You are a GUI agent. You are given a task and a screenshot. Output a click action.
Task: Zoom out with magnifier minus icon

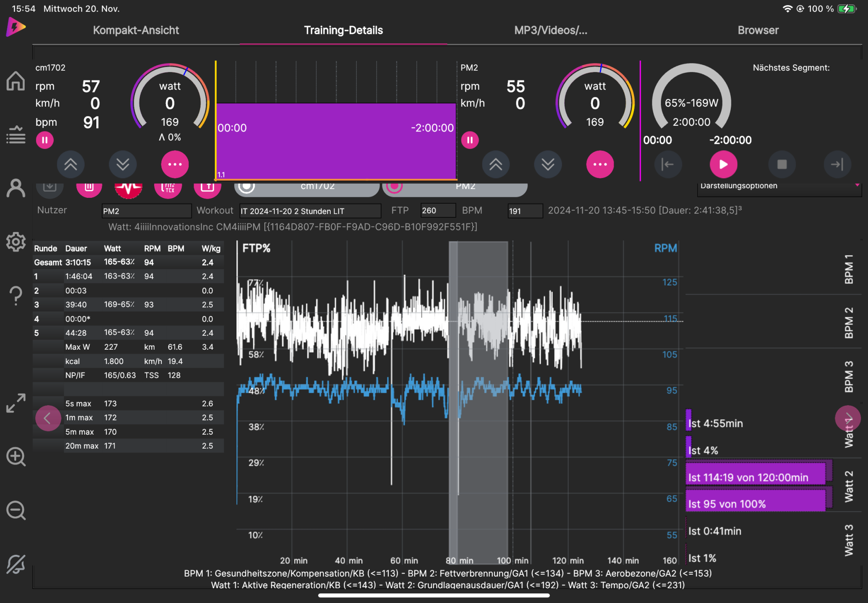pos(16,511)
